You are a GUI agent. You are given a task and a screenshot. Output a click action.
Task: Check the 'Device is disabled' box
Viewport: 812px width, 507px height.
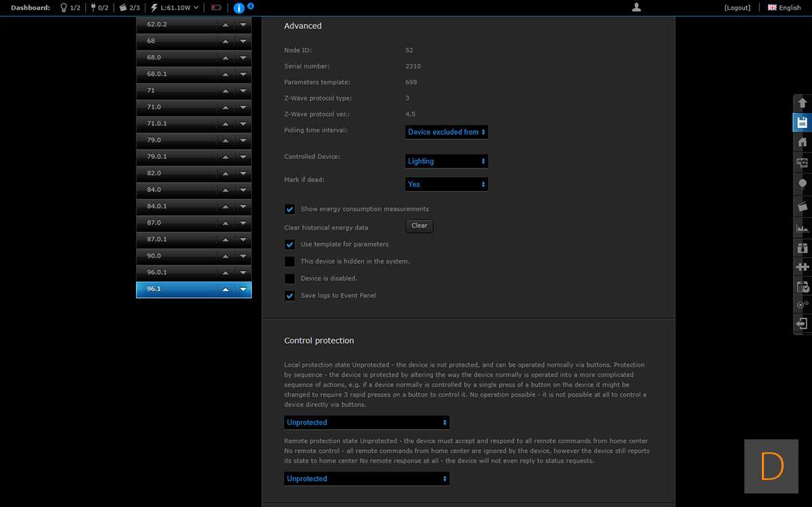pyautogui.click(x=290, y=278)
